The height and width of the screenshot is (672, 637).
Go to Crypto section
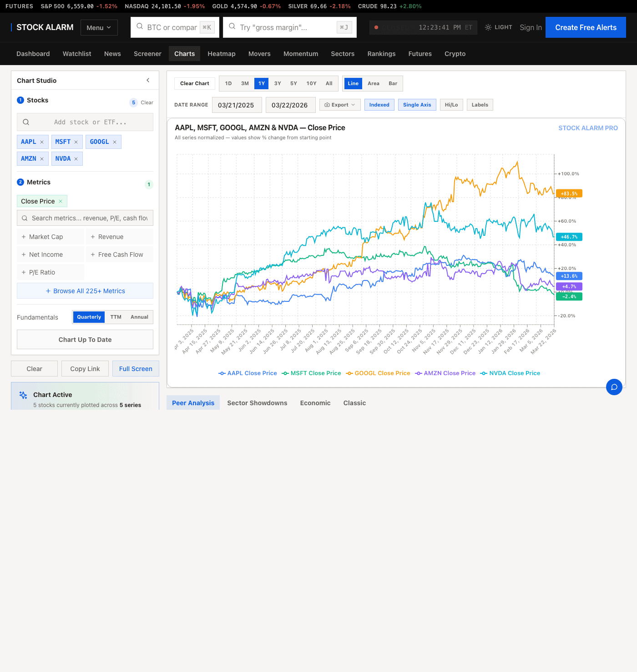[455, 54]
